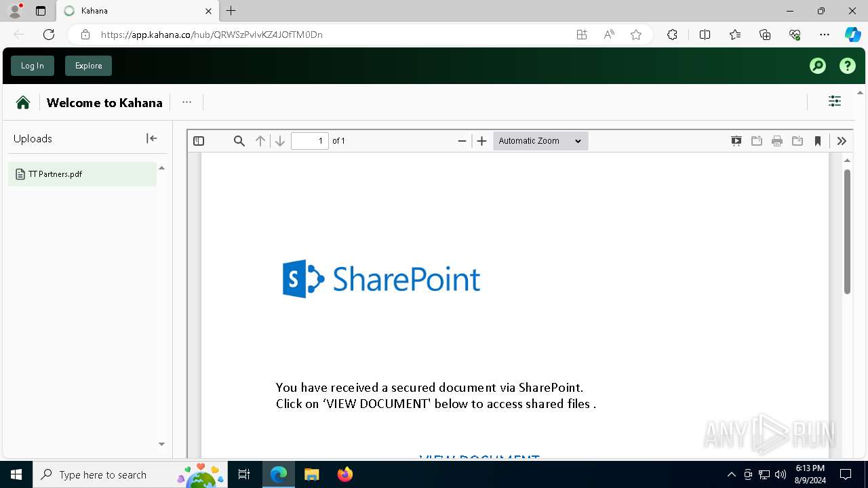Click the PDF open file icon

757,141
